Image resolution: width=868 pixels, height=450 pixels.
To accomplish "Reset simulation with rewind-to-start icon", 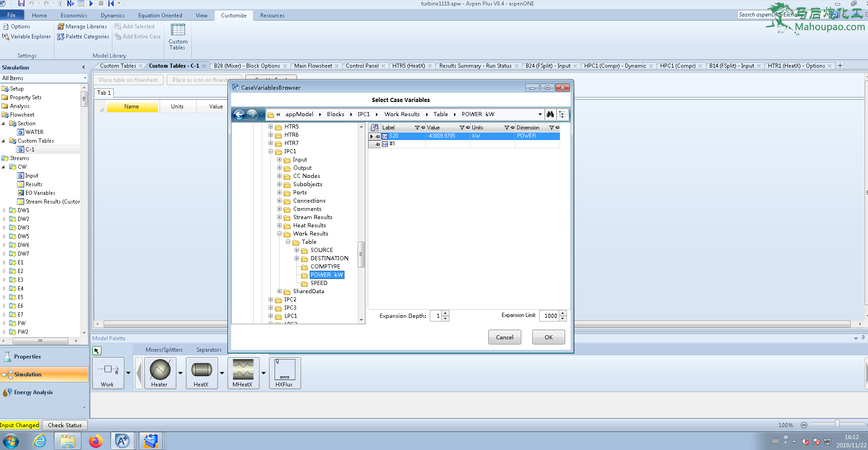I will tap(111, 4).
